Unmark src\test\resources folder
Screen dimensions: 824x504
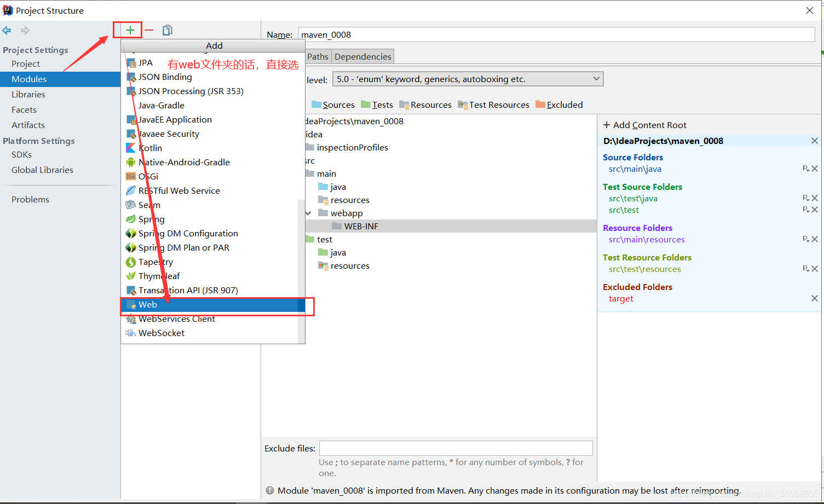(x=815, y=268)
